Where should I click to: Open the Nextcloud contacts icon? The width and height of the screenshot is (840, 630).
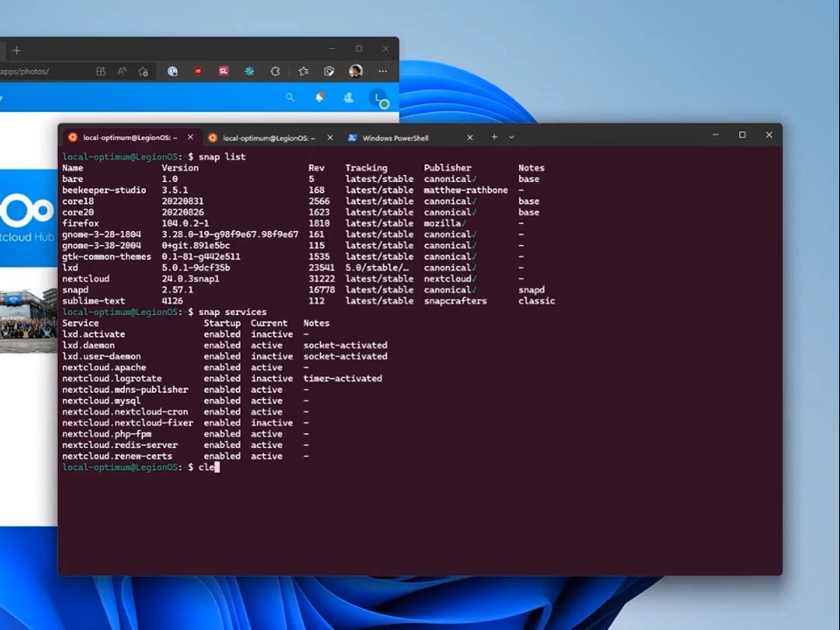(x=349, y=97)
